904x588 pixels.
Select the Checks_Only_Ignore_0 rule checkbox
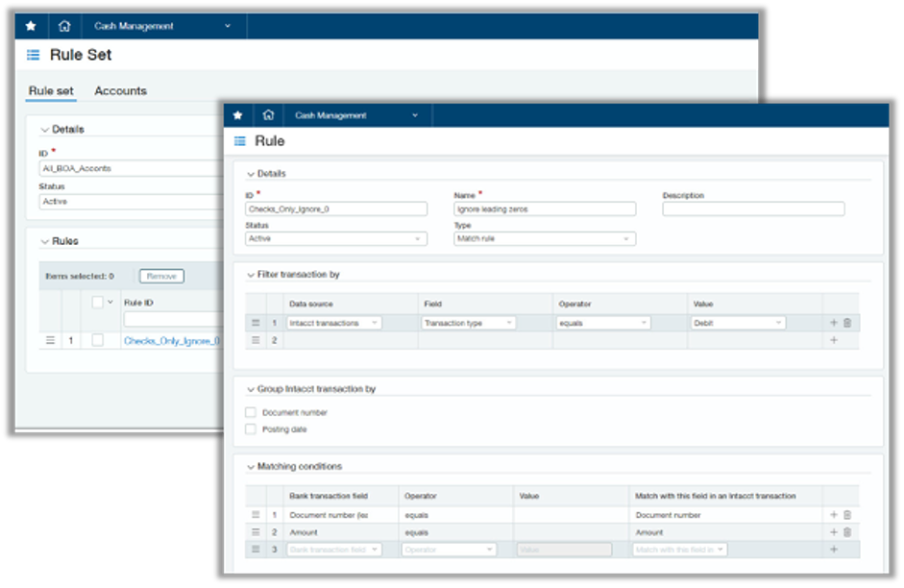[97, 340]
